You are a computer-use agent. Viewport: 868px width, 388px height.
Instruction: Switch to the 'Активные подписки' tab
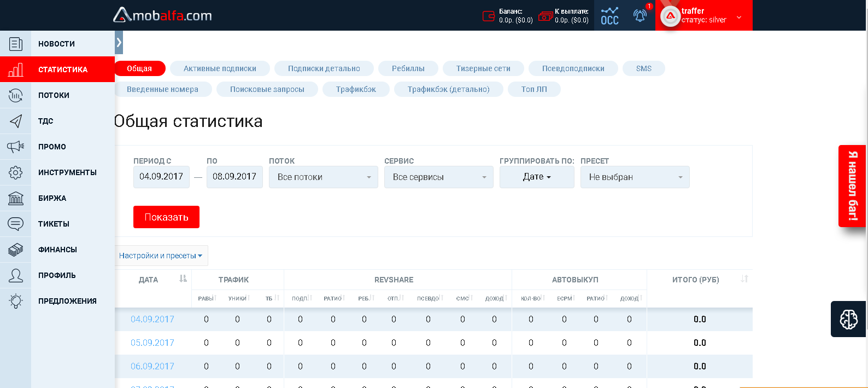tap(220, 68)
